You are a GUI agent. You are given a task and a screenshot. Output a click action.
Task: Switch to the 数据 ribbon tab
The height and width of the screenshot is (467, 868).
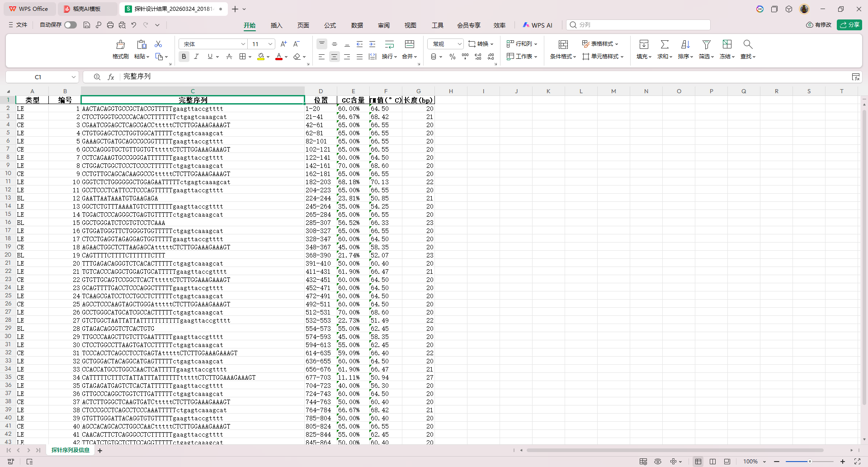click(x=357, y=25)
